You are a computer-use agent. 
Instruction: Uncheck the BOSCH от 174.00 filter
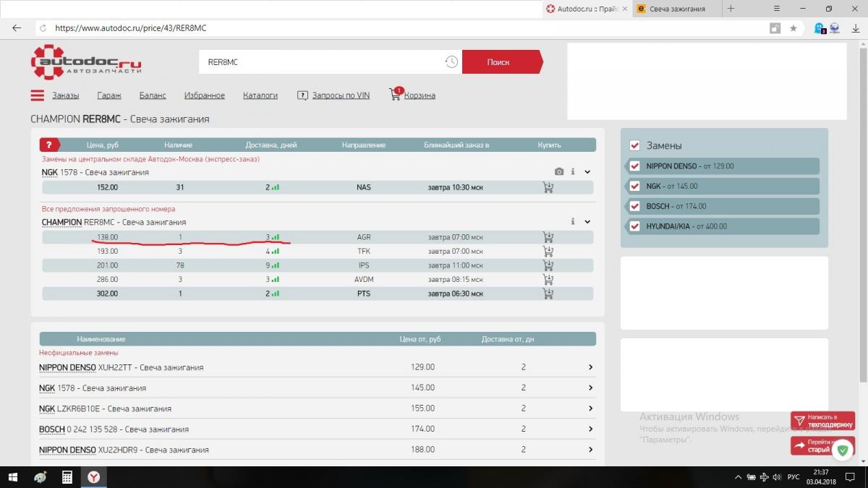(634, 207)
